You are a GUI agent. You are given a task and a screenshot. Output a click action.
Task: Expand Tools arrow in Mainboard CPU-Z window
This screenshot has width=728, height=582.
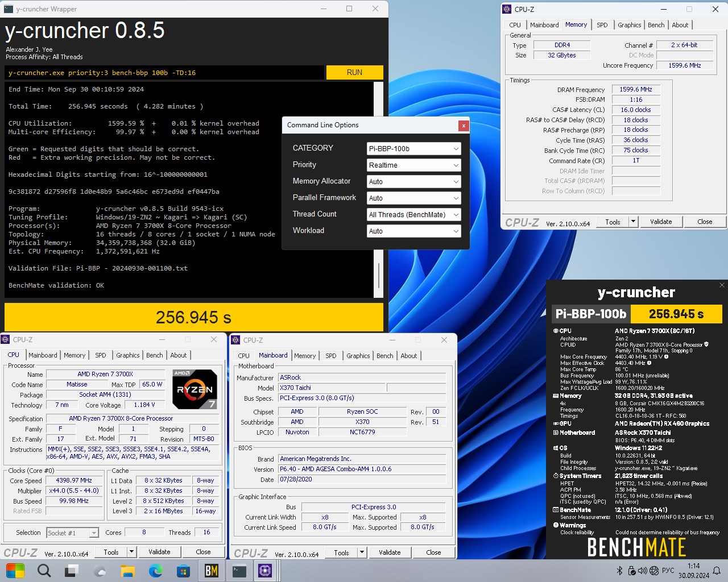click(x=361, y=552)
